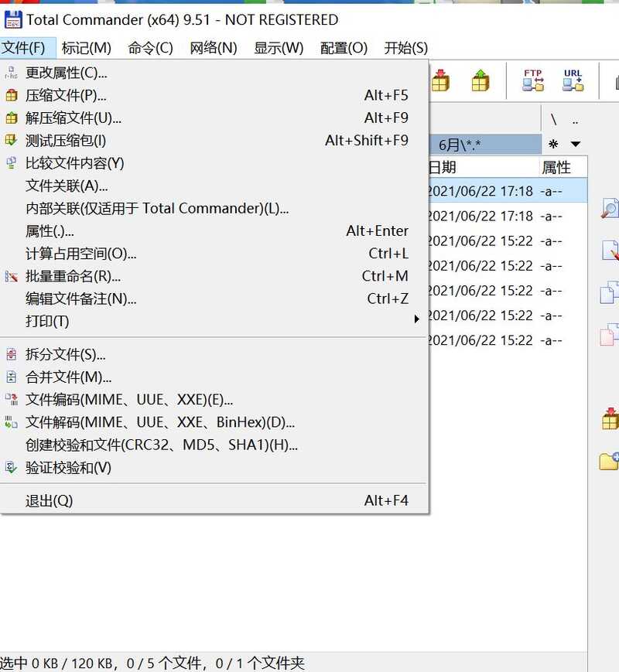Choose 文件解码(MIME、UUE、XXE、BinHex)(D)... entry
This screenshot has height=672, width=619.
coord(214,422)
